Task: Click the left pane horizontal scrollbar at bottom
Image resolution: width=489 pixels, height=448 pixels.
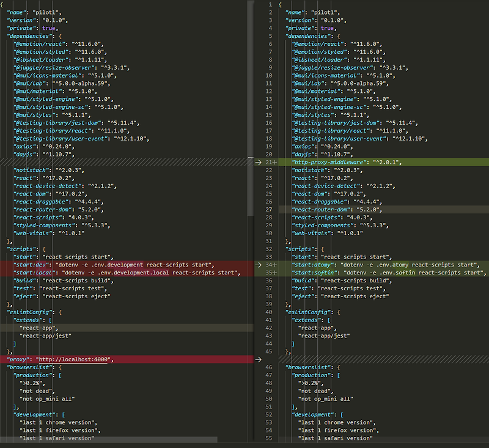Action: click(109, 439)
